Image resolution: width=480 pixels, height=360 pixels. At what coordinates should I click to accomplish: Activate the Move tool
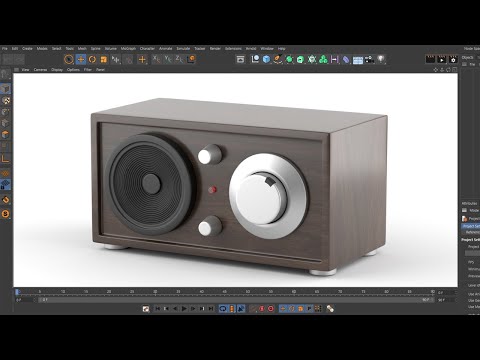coord(81,60)
